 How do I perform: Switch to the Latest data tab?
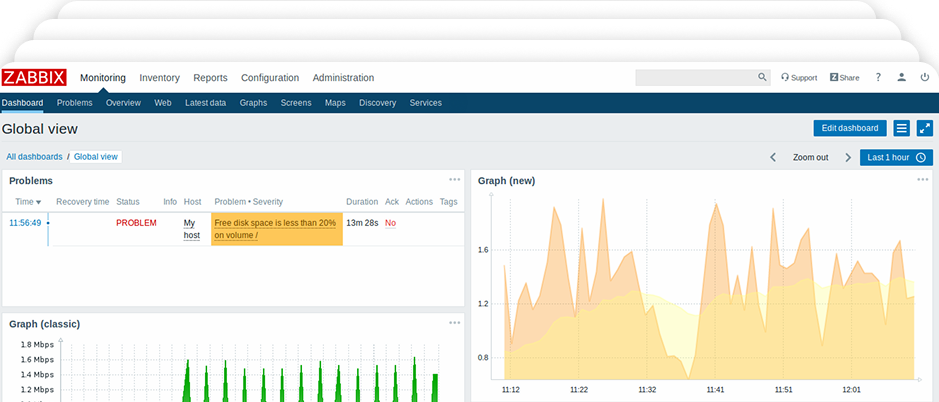click(205, 103)
